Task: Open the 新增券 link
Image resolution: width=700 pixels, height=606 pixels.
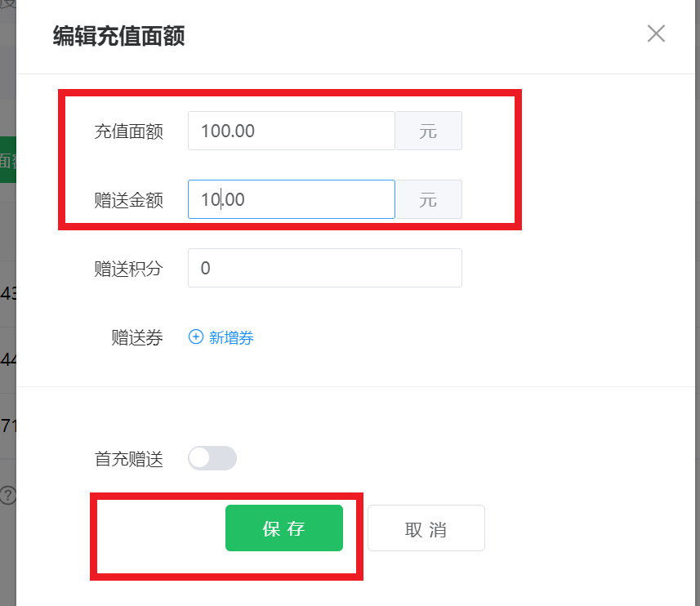Action: tap(231, 337)
